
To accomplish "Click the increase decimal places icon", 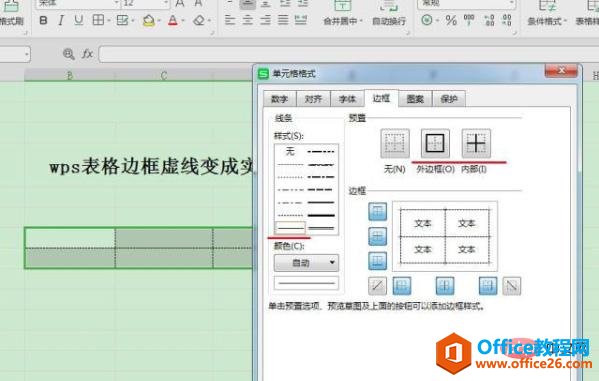I will pos(489,20).
